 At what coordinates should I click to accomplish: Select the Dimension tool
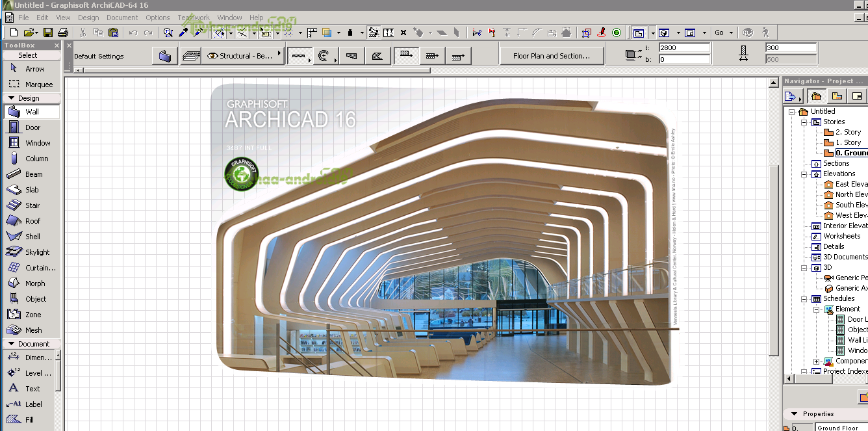coord(29,358)
